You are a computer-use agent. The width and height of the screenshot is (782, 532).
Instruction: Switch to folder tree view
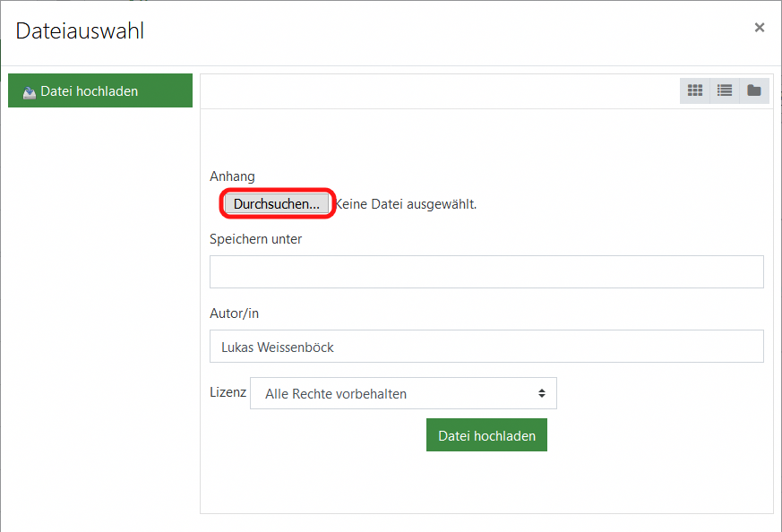[754, 90]
